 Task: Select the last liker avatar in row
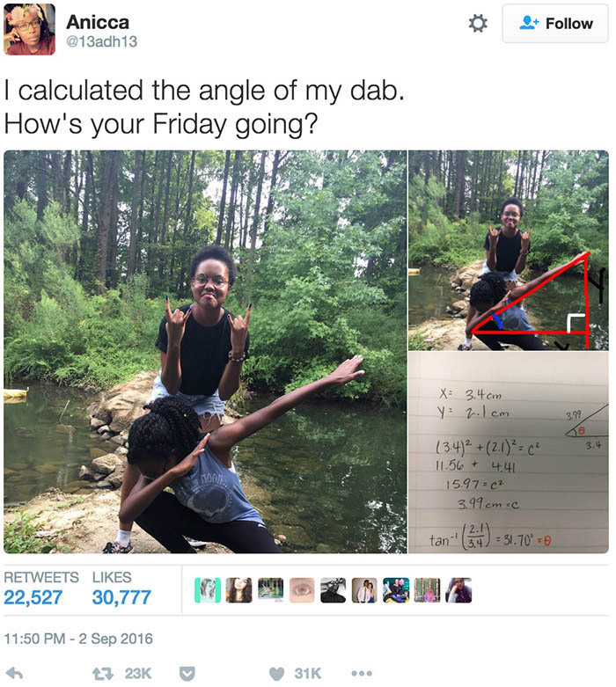(x=458, y=590)
